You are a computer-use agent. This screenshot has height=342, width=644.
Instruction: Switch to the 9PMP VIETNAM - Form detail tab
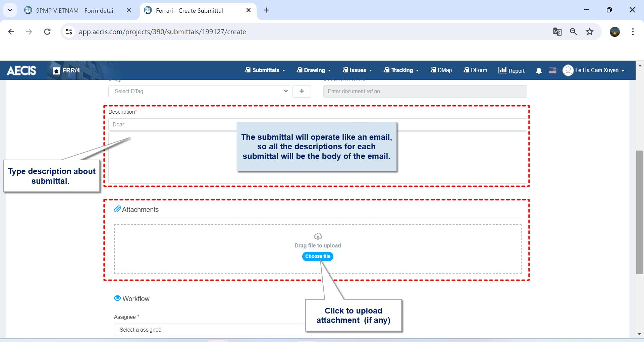pos(75,10)
